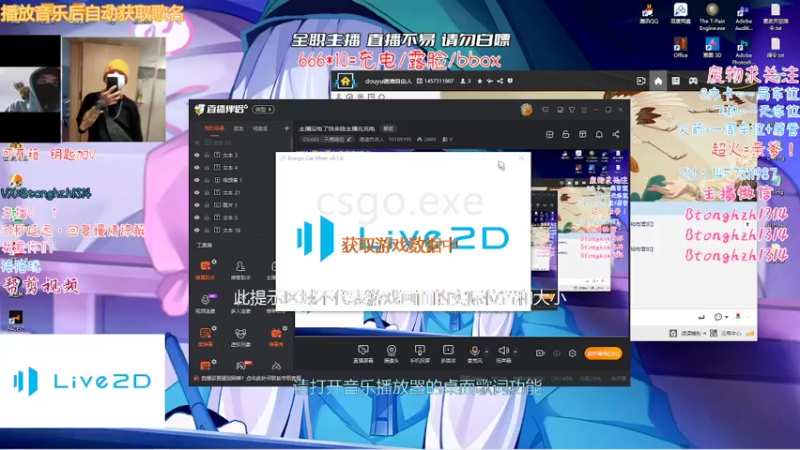Open the settings gear in 直播伴侣

[x=572, y=353]
